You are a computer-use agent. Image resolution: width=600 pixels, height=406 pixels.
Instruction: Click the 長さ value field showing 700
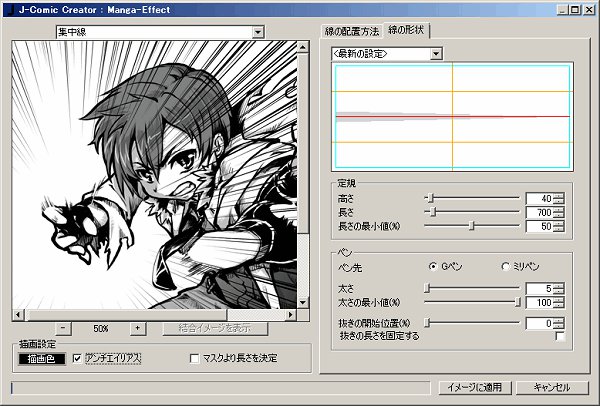point(539,212)
